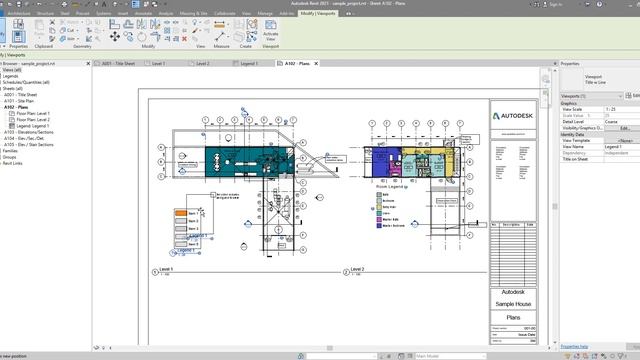Click the Create Similar icon in Create panel
Viewport: 640px width, 360px height.
252,37
